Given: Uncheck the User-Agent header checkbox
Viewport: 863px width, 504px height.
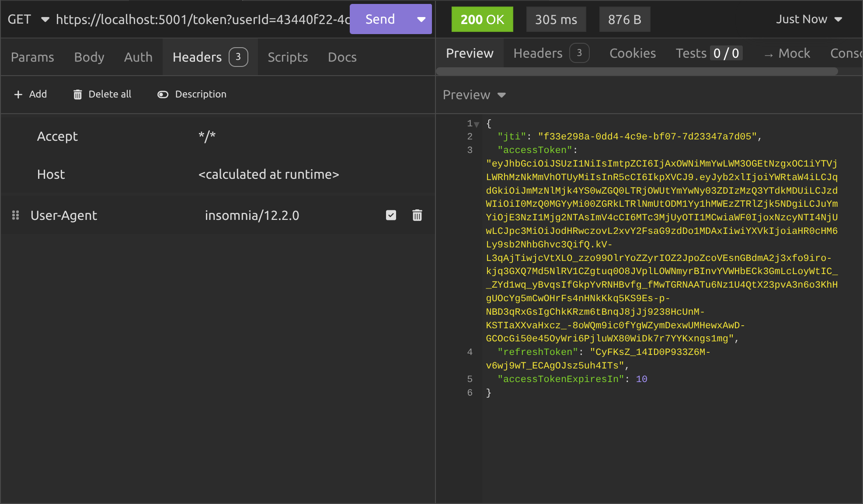Looking at the screenshot, I should pyautogui.click(x=391, y=215).
